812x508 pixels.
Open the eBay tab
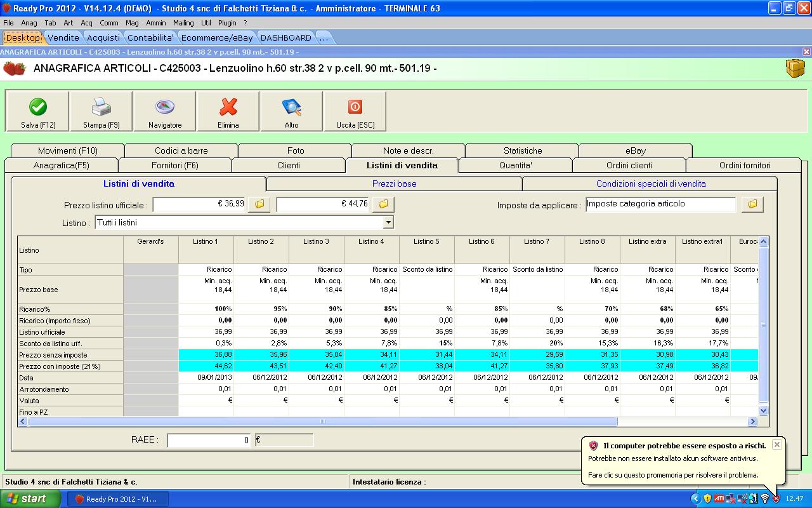pyautogui.click(x=636, y=150)
